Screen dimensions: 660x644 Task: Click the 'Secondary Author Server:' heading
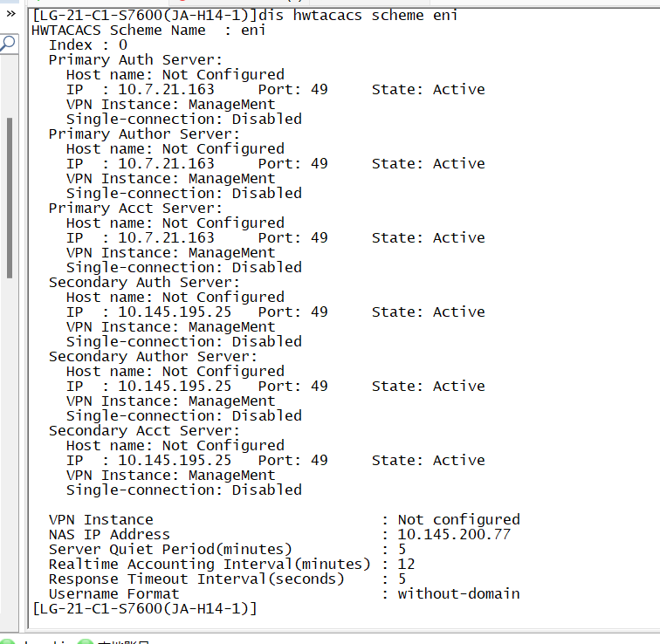pyautogui.click(x=153, y=357)
